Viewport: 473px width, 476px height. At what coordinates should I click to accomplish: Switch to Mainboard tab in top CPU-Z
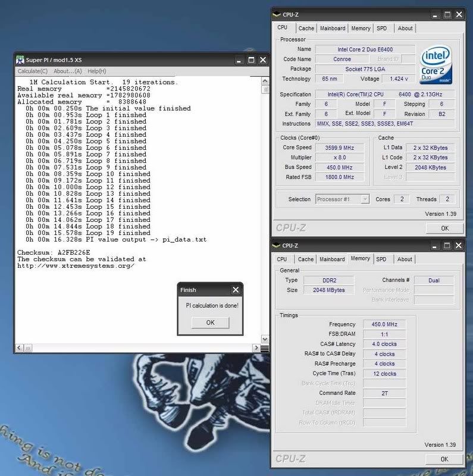point(333,28)
